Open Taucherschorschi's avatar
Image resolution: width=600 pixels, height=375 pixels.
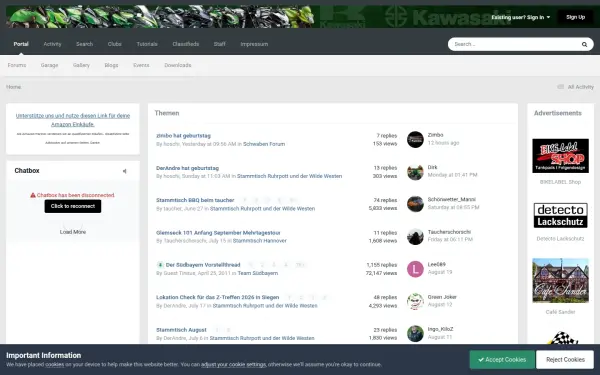point(415,236)
